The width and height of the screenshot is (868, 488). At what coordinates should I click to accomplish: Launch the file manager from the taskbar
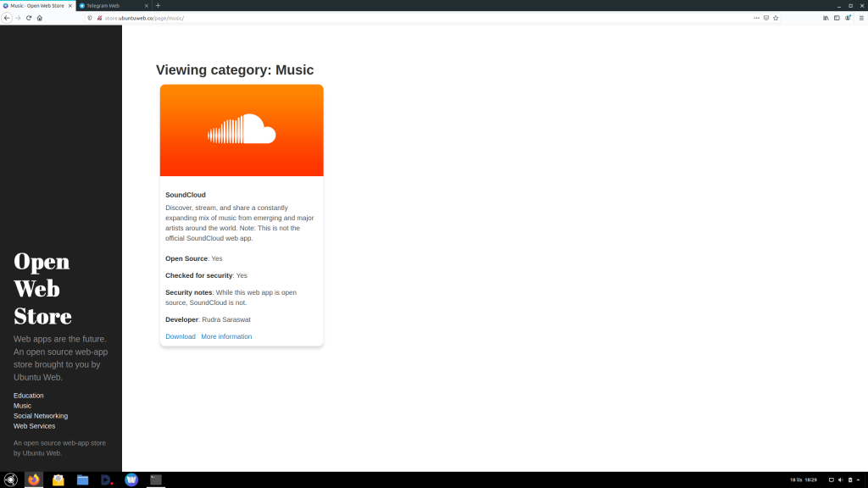[x=82, y=480]
